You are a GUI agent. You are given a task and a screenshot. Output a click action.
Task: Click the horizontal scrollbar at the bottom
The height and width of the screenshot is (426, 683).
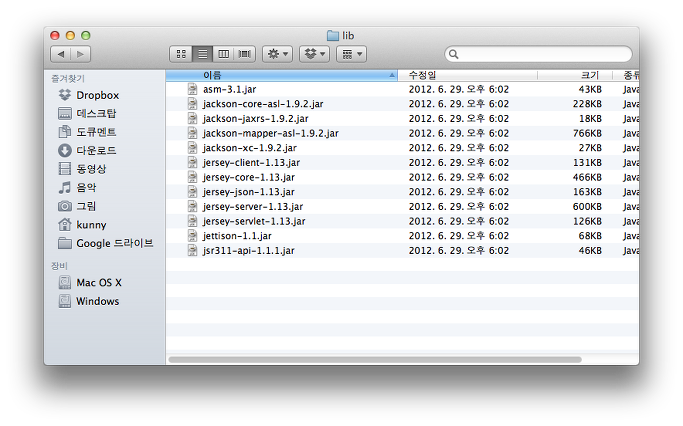coord(375,359)
